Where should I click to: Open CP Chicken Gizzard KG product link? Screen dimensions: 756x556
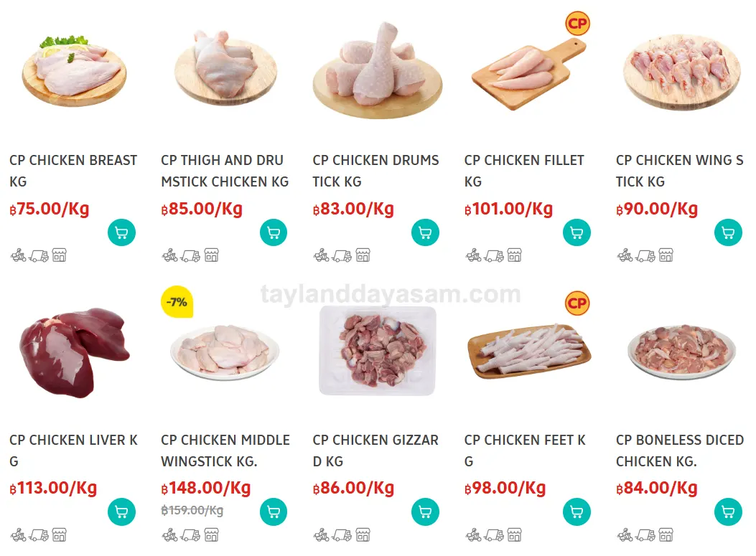point(375,450)
